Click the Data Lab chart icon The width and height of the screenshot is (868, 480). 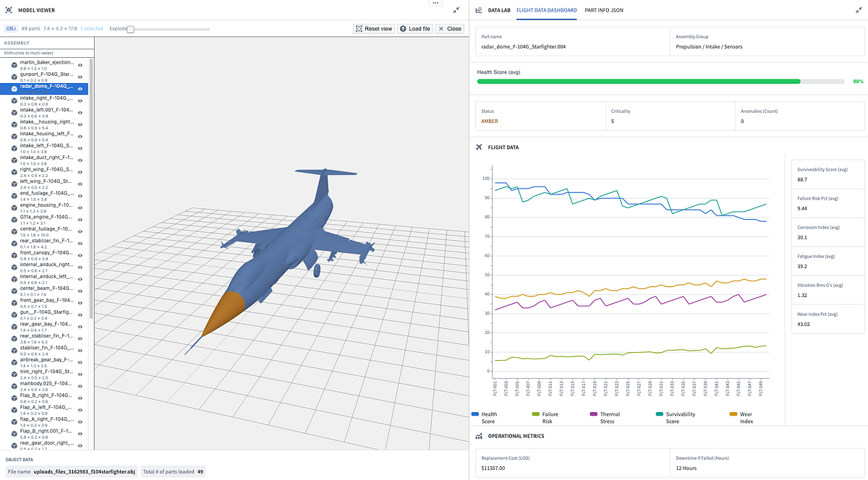point(479,10)
